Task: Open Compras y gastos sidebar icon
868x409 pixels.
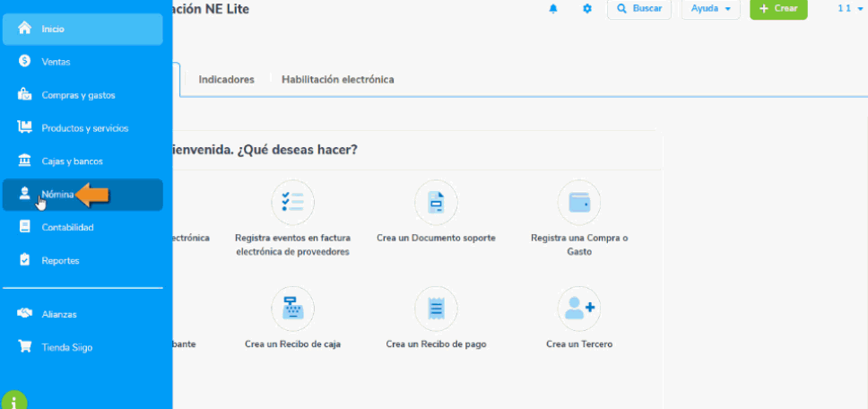Action: (25, 94)
